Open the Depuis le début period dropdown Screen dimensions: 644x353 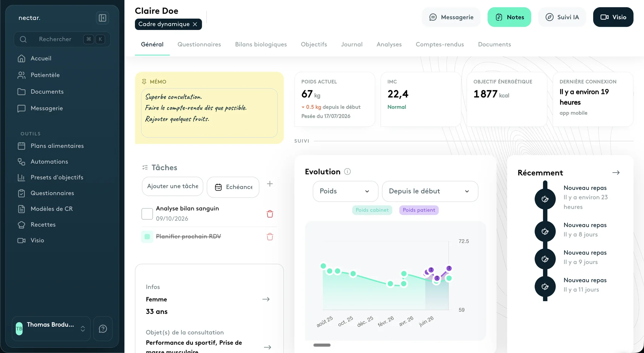click(x=430, y=191)
